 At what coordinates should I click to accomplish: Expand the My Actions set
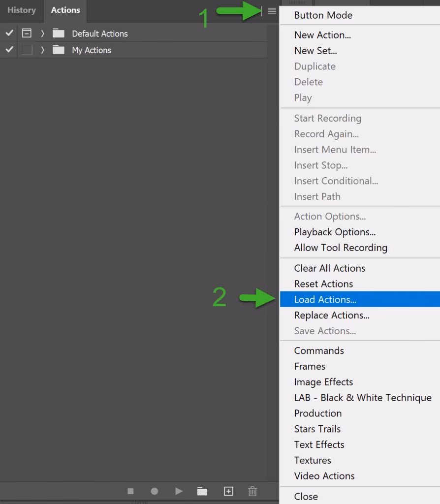tap(42, 50)
